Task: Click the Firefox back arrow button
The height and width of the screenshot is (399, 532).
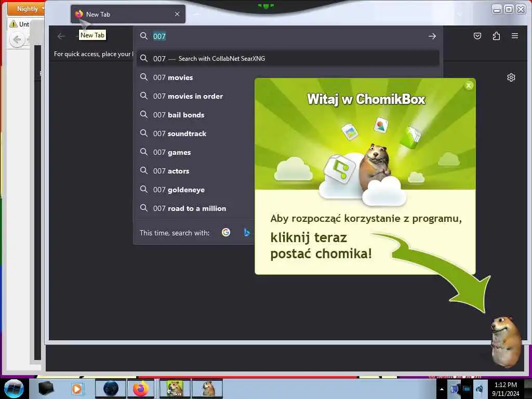Action: 61,36
